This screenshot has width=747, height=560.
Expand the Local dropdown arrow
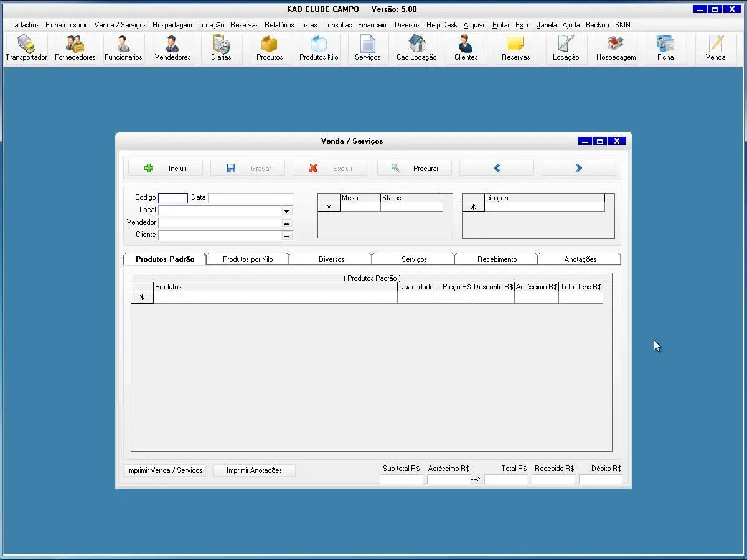(x=287, y=211)
